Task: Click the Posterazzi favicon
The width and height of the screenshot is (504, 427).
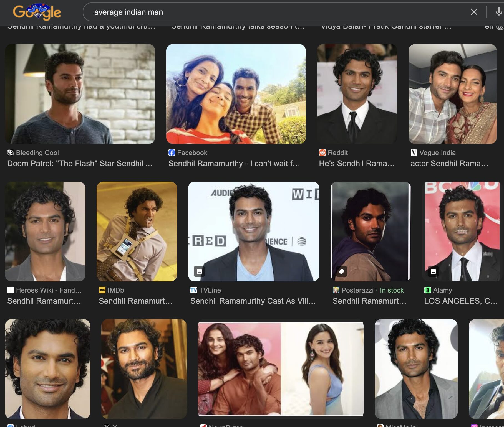Action: pos(336,290)
